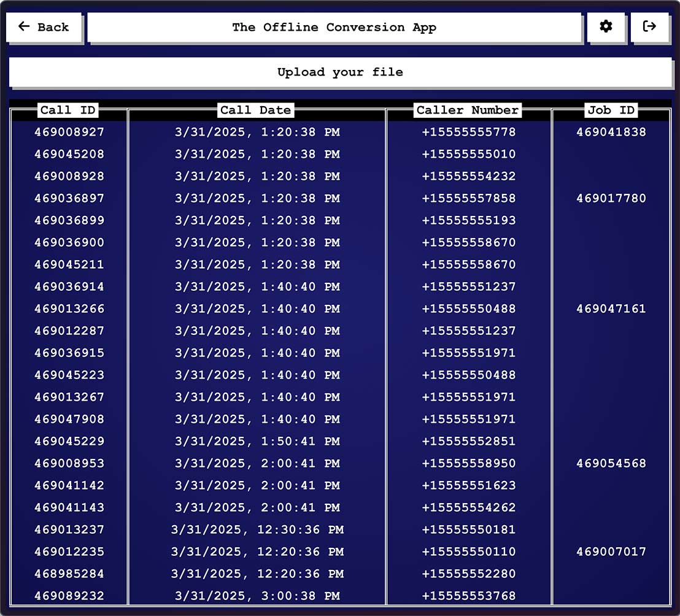
Task: Click Job ID 469041838
Action: tap(611, 132)
